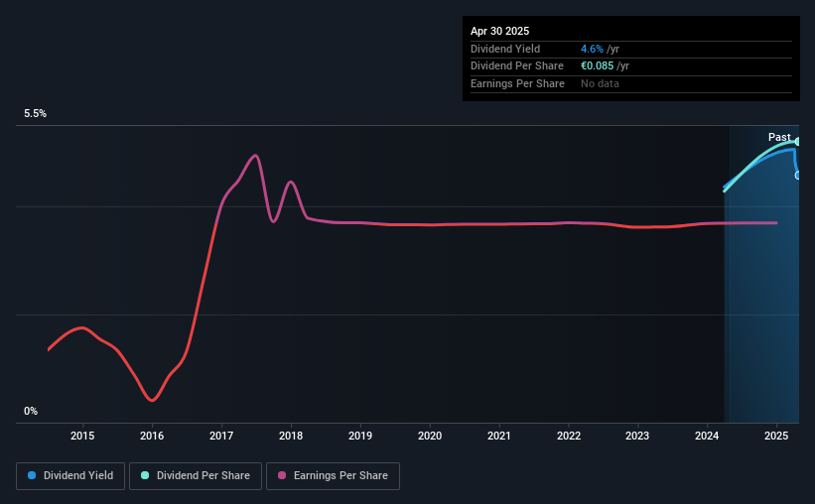
Task: Select the 2018 axis label
Action: click(291, 436)
